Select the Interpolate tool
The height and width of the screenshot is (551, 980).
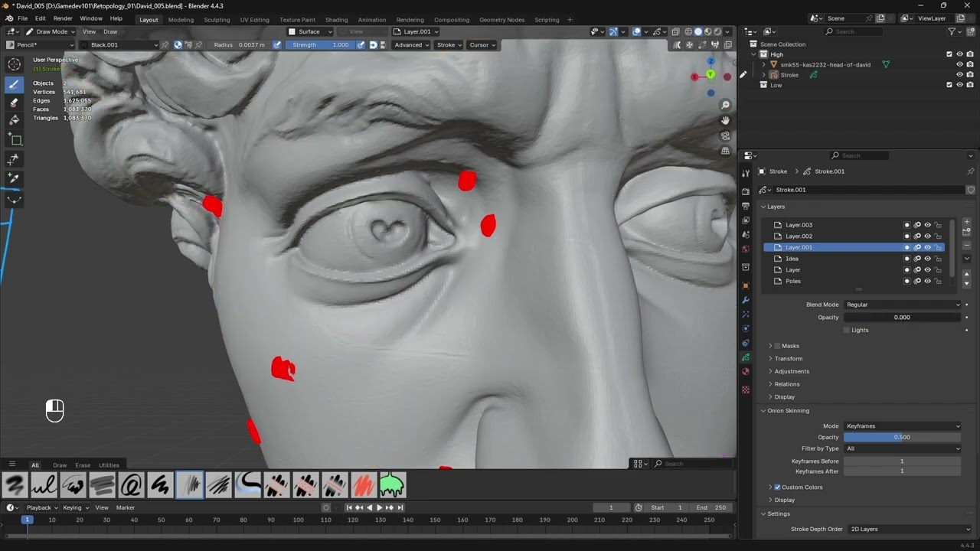pos(14,199)
